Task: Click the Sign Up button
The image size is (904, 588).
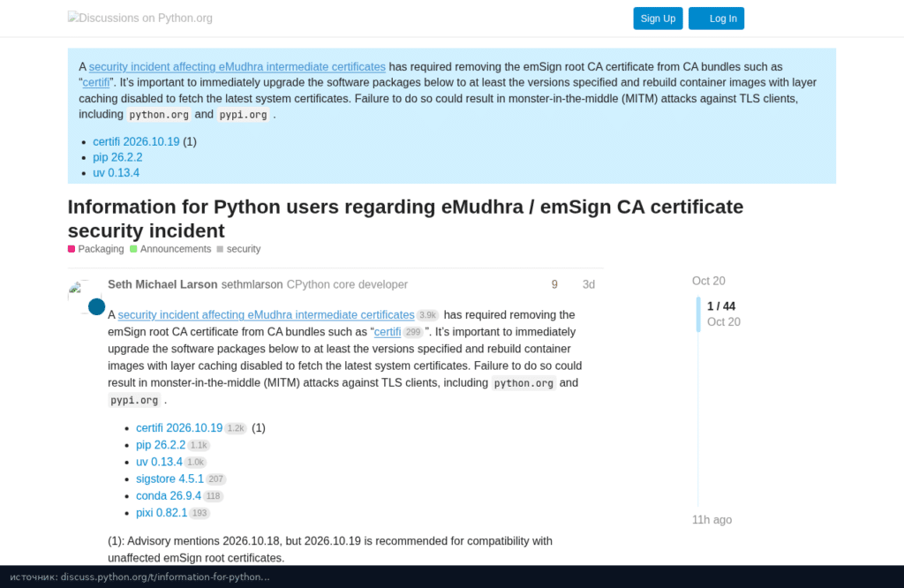Action: [658, 19]
